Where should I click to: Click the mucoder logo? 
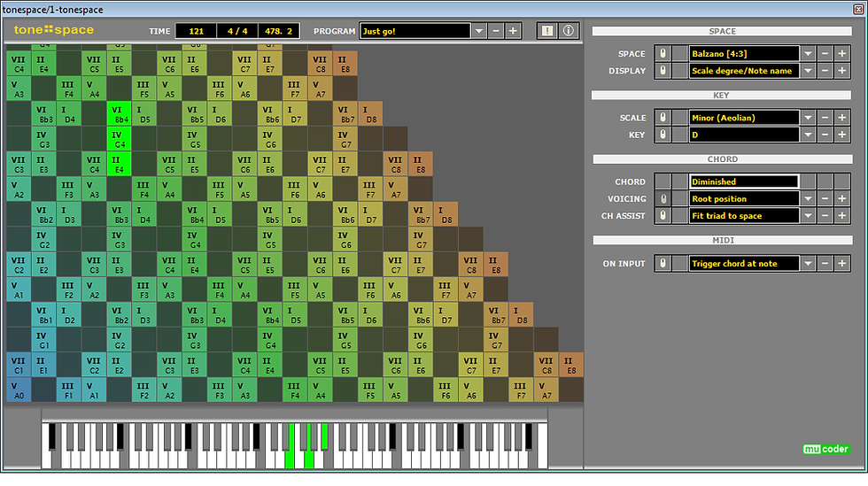point(825,449)
